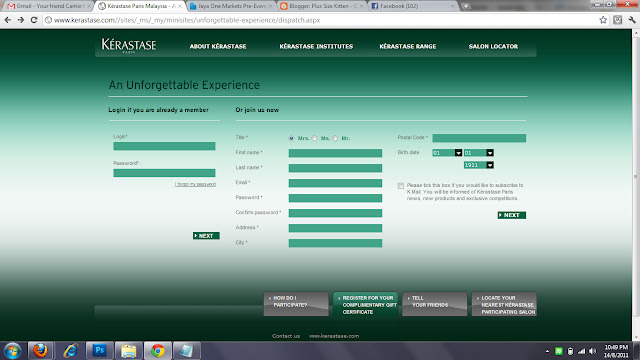Select the Ms. title radio button
This screenshot has width=640, height=360.
click(314, 138)
